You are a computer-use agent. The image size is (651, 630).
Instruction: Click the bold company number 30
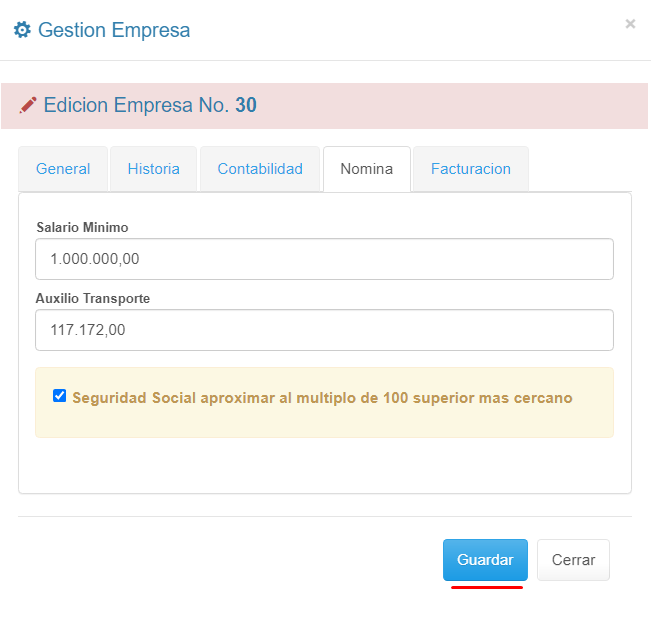click(x=246, y=105)
